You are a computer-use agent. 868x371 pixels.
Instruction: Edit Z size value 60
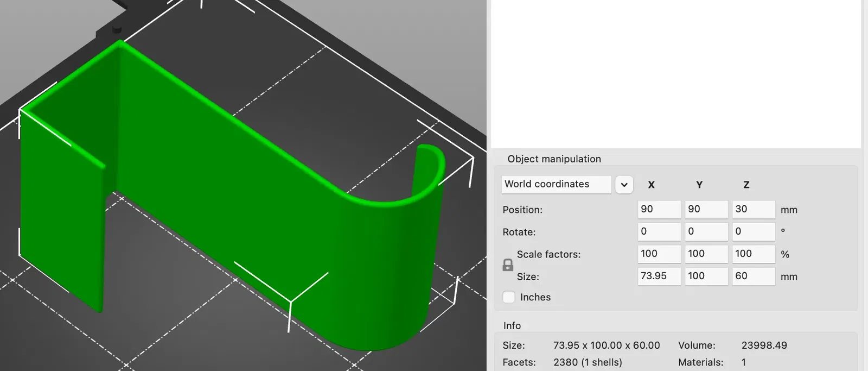point(754,276)
